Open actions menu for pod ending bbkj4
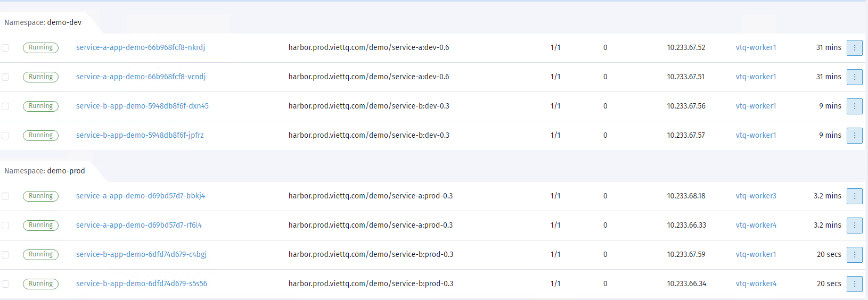The width and height of the screenshot is (868, 300). coord(854,196)
